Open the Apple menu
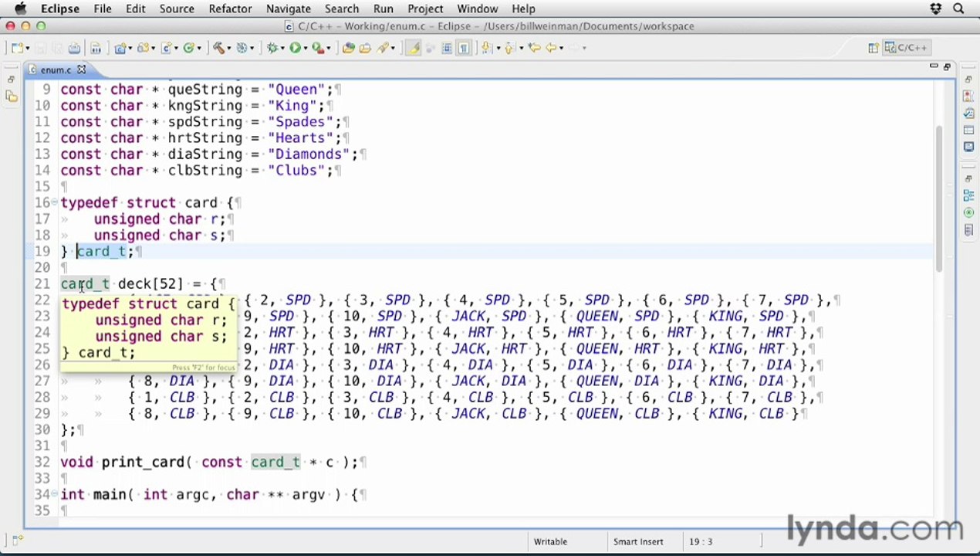 [21, 8]
